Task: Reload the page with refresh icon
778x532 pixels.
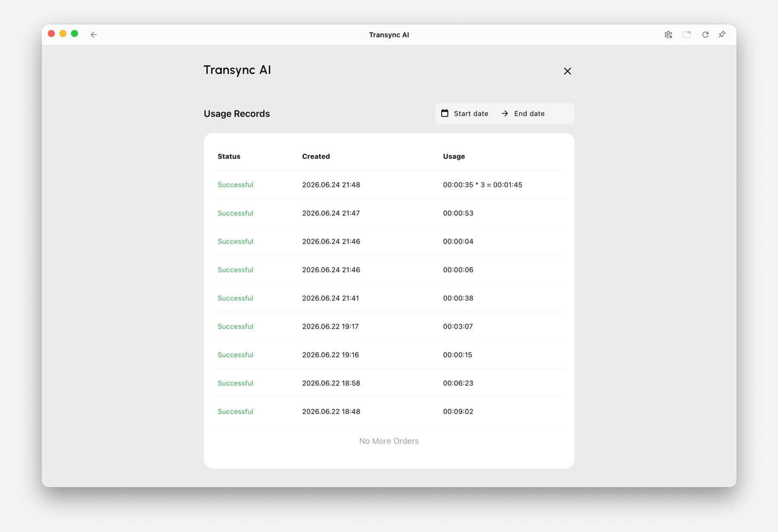Action: (705, 35)
